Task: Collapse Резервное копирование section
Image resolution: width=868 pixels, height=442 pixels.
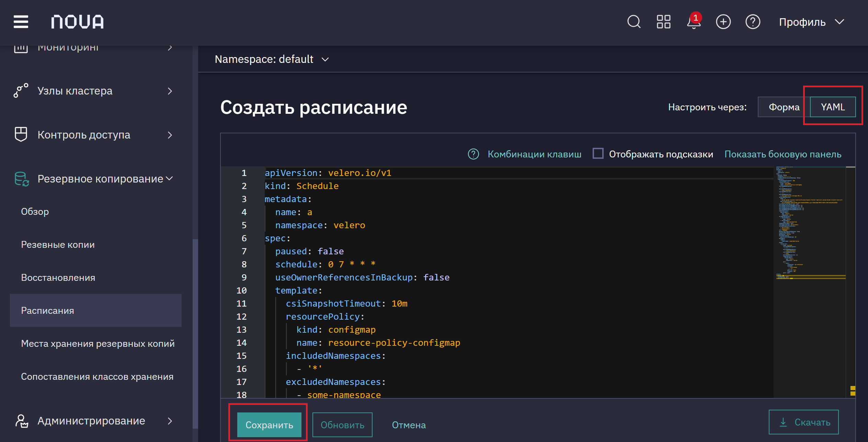Action: click(x=93, y=179)
